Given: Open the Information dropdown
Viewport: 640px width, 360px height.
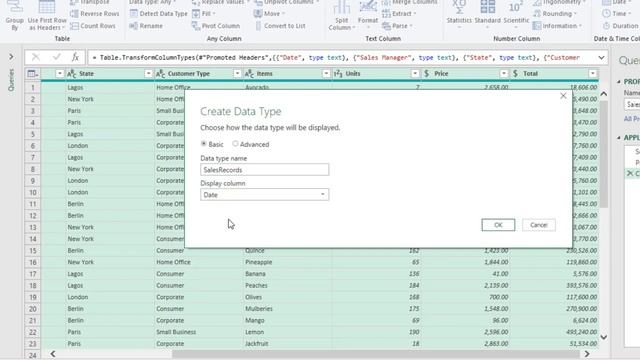Looking at the screenshot, I should coord(557,26).
